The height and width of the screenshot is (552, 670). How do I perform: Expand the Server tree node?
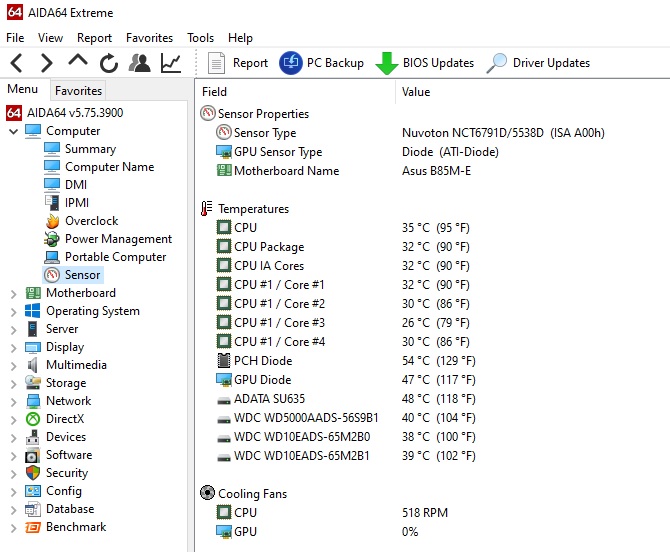13,329
